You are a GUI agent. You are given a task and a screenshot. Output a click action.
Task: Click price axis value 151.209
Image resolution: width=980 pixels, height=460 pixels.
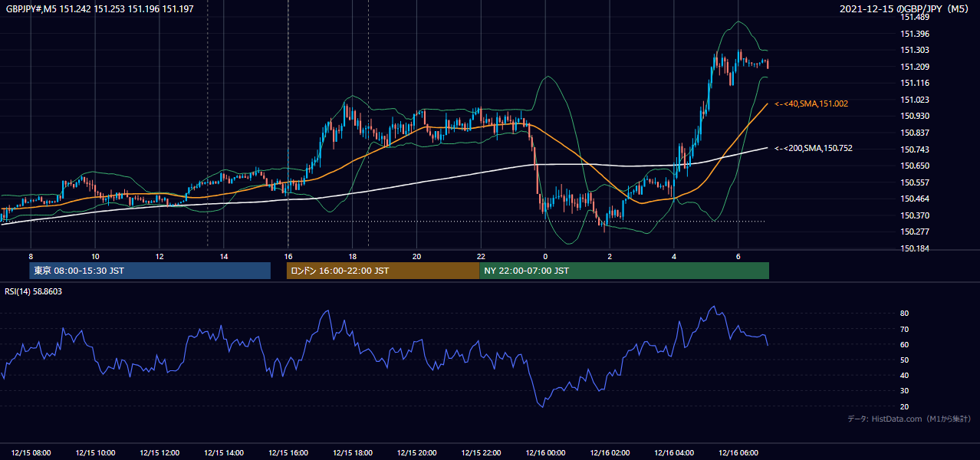pos(915,67)
